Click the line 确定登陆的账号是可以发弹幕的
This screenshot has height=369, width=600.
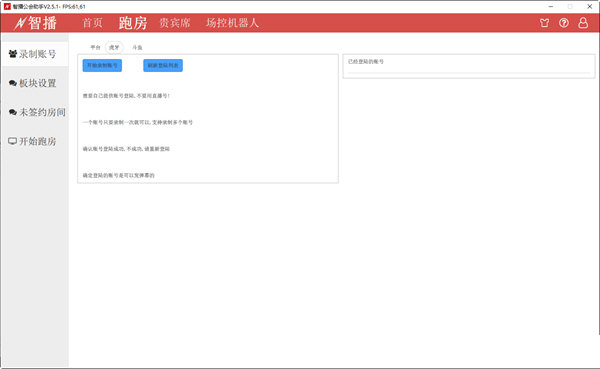click(x=119, y=175)
